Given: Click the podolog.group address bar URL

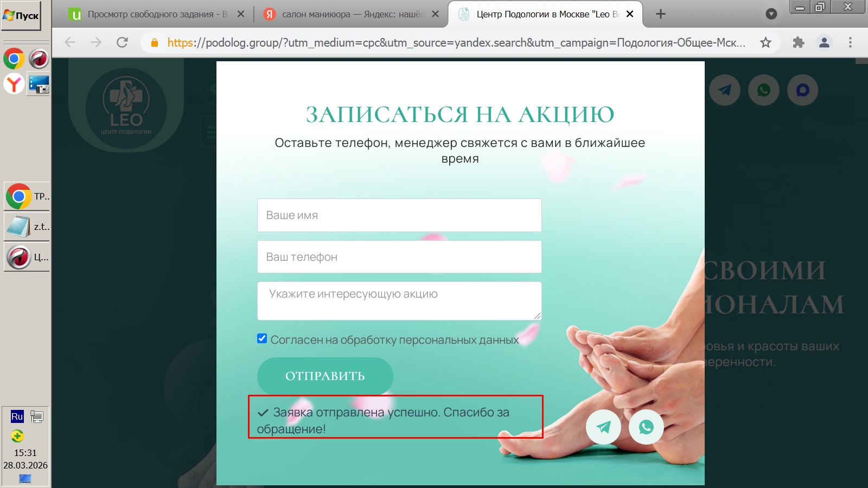Looking at the screenshot, I should coord(456,42).
